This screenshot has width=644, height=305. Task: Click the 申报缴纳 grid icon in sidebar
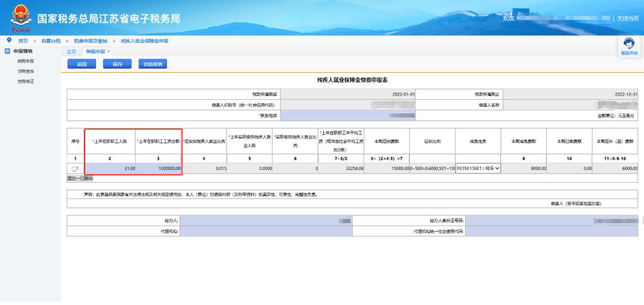[7, 51]
